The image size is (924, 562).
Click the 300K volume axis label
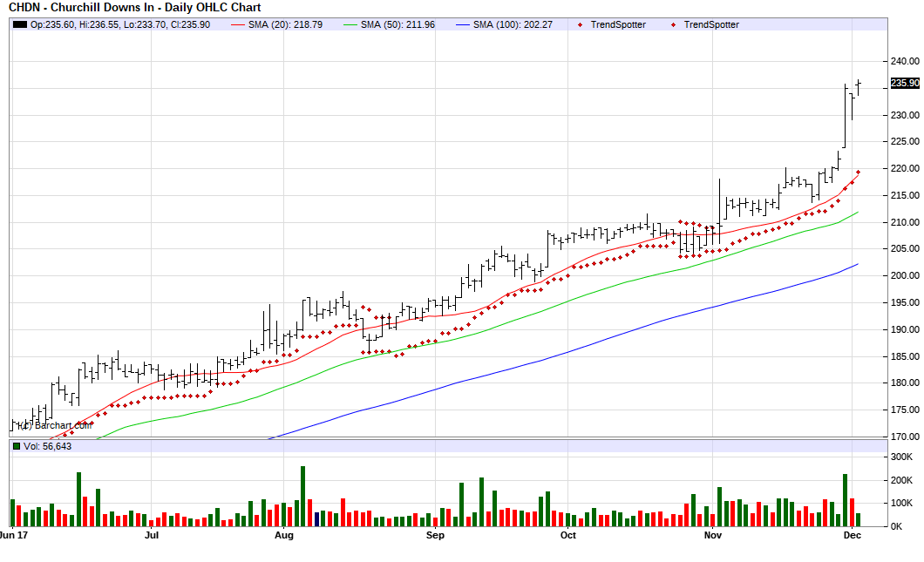coord(901,457)
